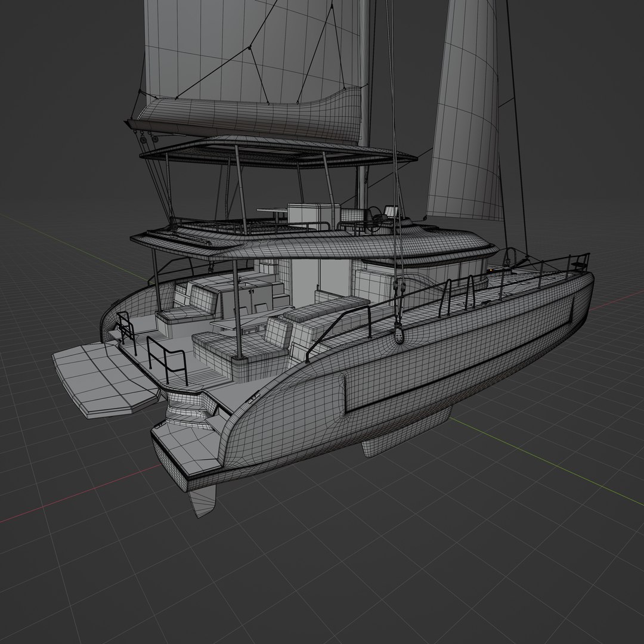Select the stern handrail beside the platform
644x644 pixels.
point(166,360)
